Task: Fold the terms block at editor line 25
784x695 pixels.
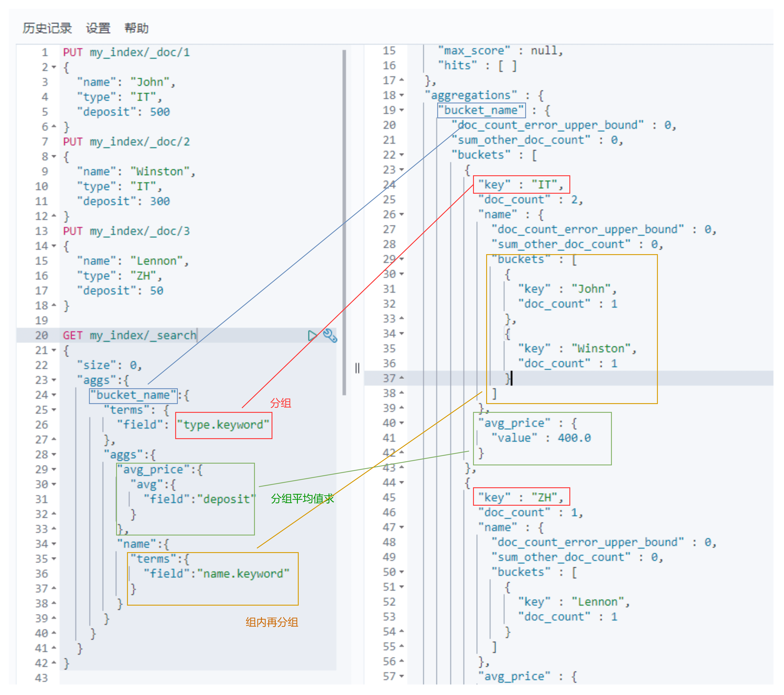Action: 54,410
